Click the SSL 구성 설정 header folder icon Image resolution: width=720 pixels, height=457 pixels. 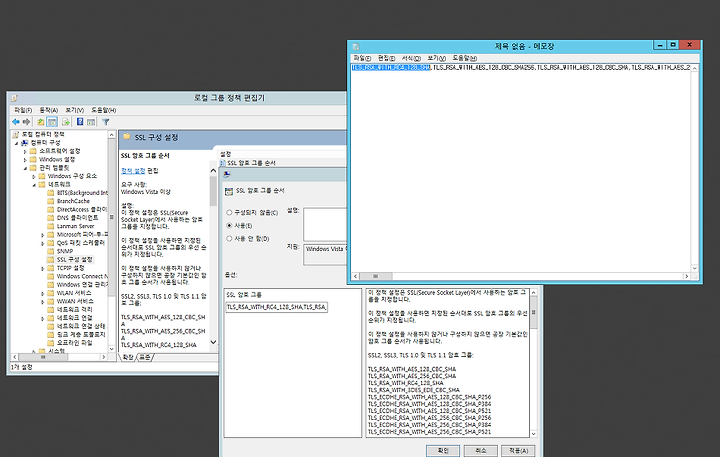pos(127,137)
